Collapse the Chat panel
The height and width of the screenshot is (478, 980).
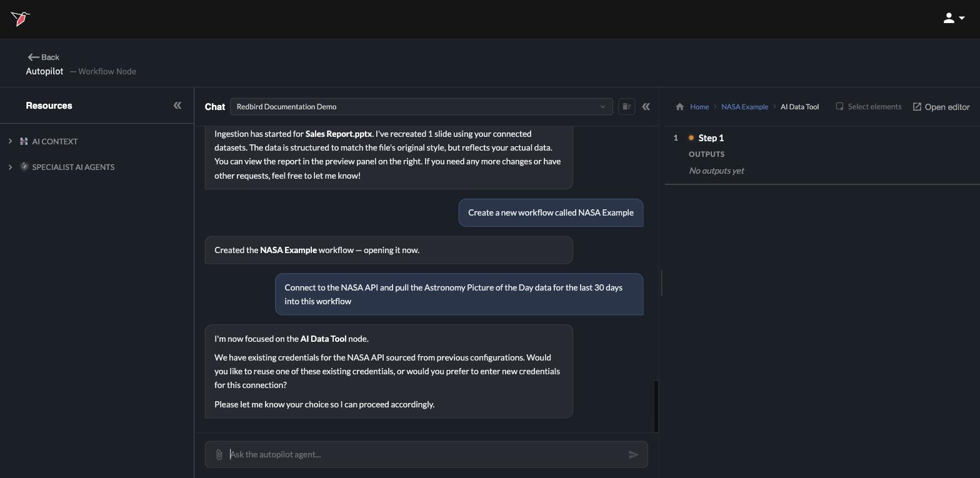pos(646,106)
